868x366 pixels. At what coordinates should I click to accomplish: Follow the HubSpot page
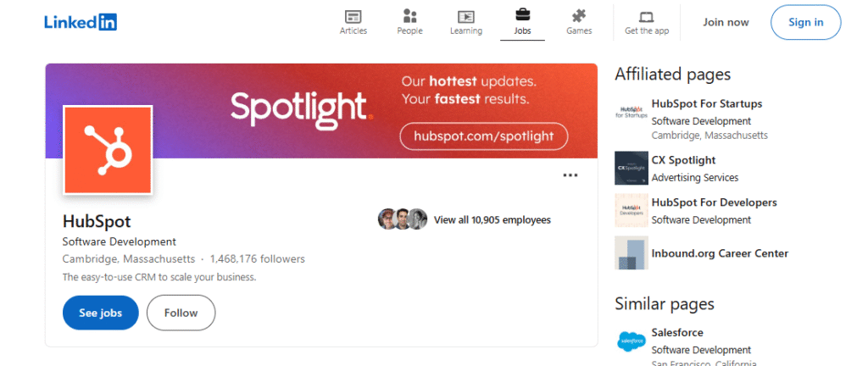tap(181, 313)
